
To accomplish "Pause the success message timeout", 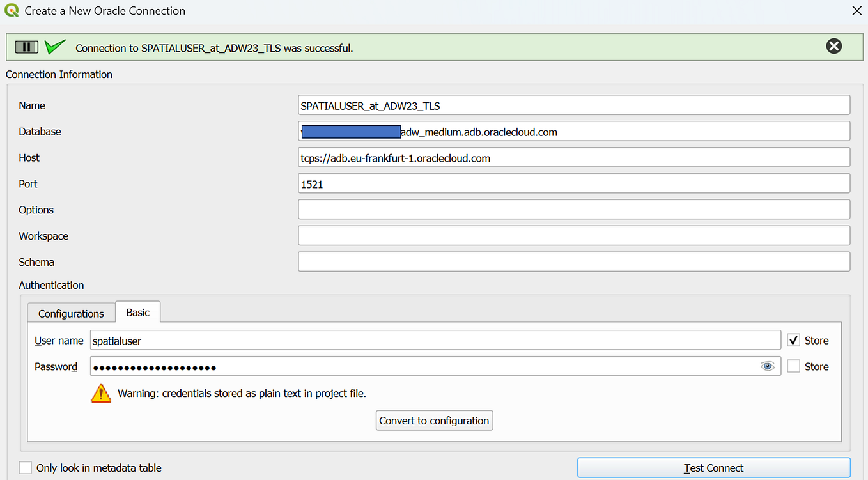I will [26, 47].
